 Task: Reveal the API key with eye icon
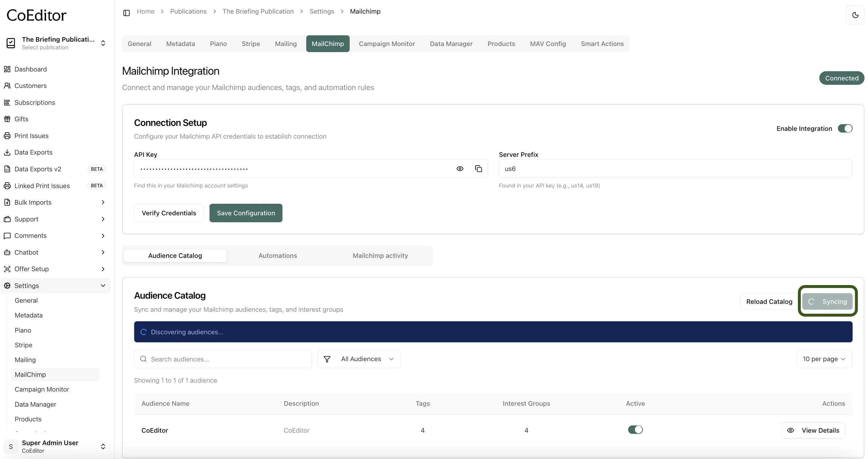click(460, 169)
